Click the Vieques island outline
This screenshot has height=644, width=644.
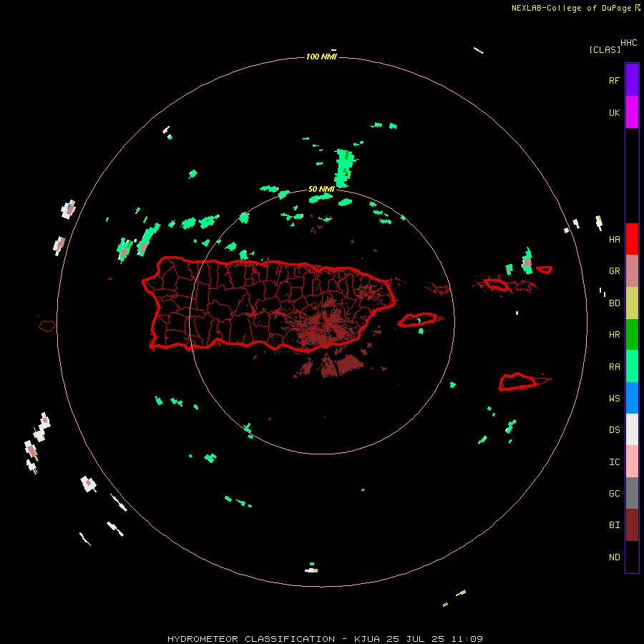click(418, 320)
